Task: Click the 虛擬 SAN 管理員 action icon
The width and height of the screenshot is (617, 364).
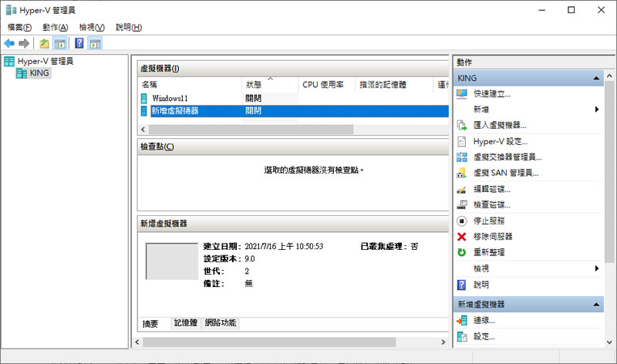Action: tap(462, 173)
